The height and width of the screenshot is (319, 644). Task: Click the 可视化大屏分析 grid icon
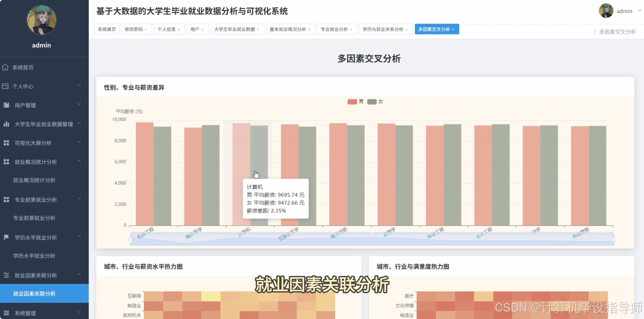pyautogui.click(x=6, y=143)
